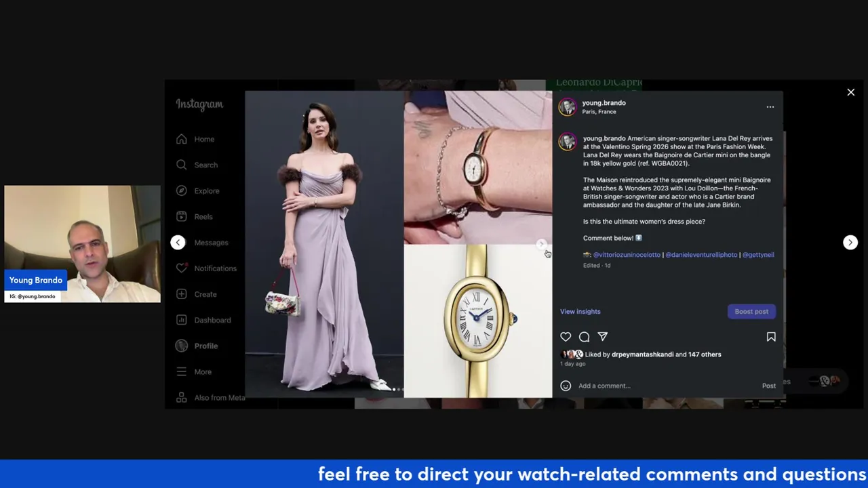Screen dimensions: 868x488
Task: Click the Post comment button
Action: 768,386
